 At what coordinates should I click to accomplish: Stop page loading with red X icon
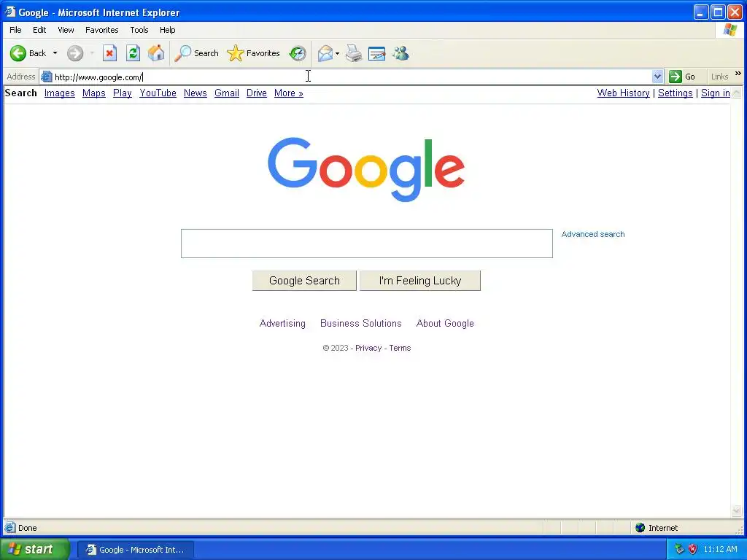coord(109,53)
